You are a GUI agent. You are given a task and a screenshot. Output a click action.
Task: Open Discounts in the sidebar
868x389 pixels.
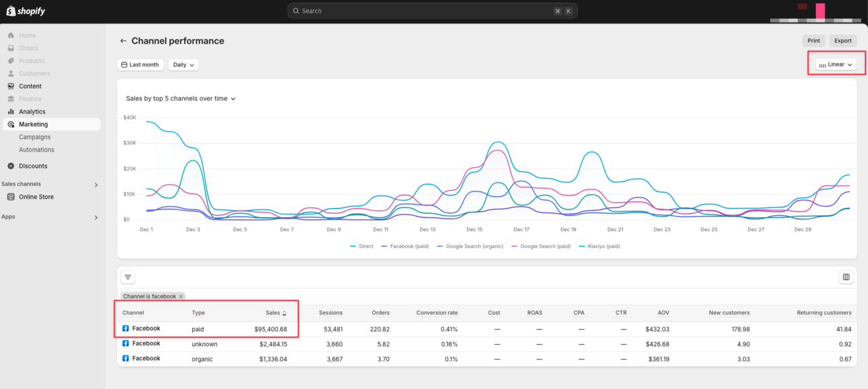(x=33, y=166)
